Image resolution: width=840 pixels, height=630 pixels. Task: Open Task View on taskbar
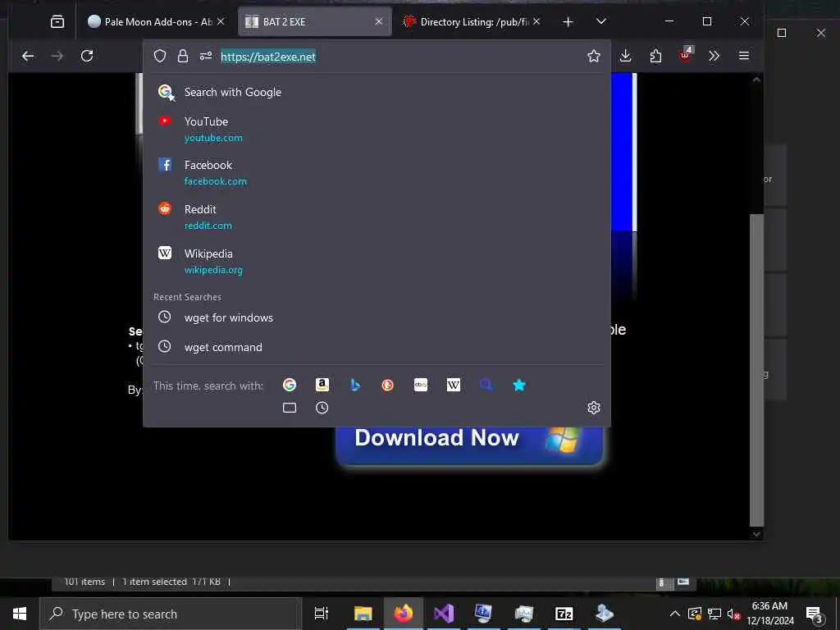tap(321, 614)
